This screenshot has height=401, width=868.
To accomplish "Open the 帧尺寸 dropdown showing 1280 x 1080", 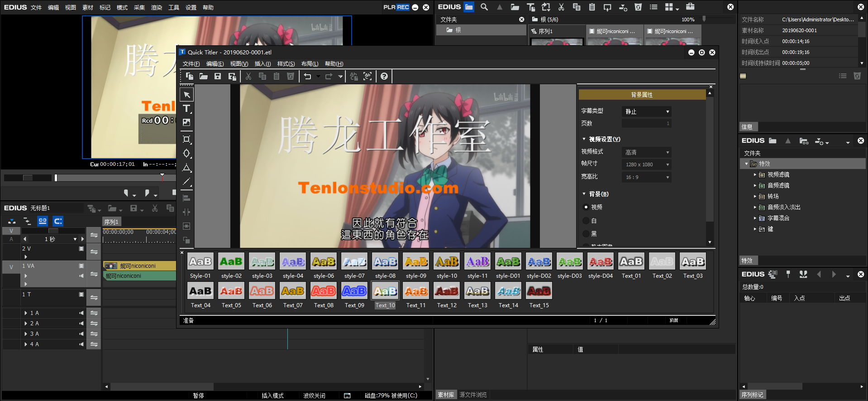I will 647,164.
